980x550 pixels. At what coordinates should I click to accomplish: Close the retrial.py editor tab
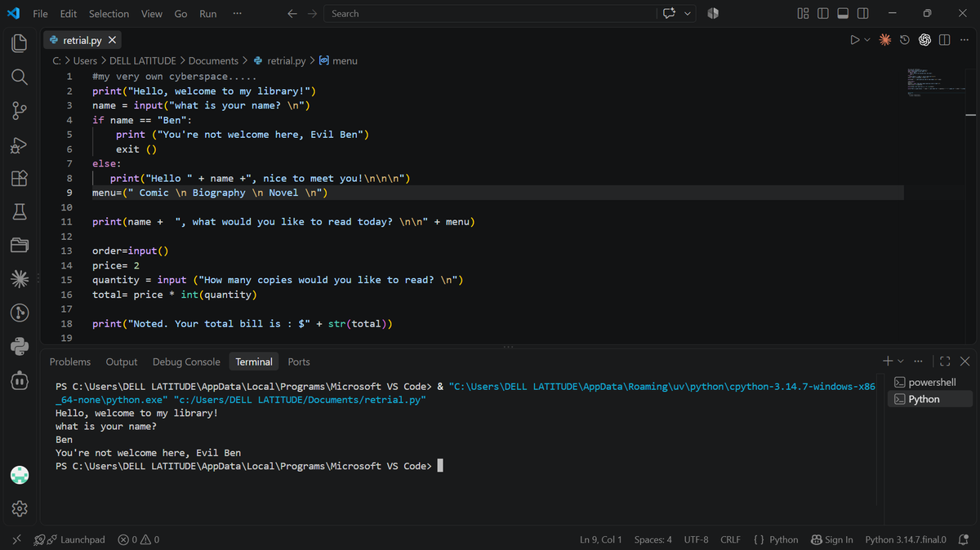[x=112, y=40]
